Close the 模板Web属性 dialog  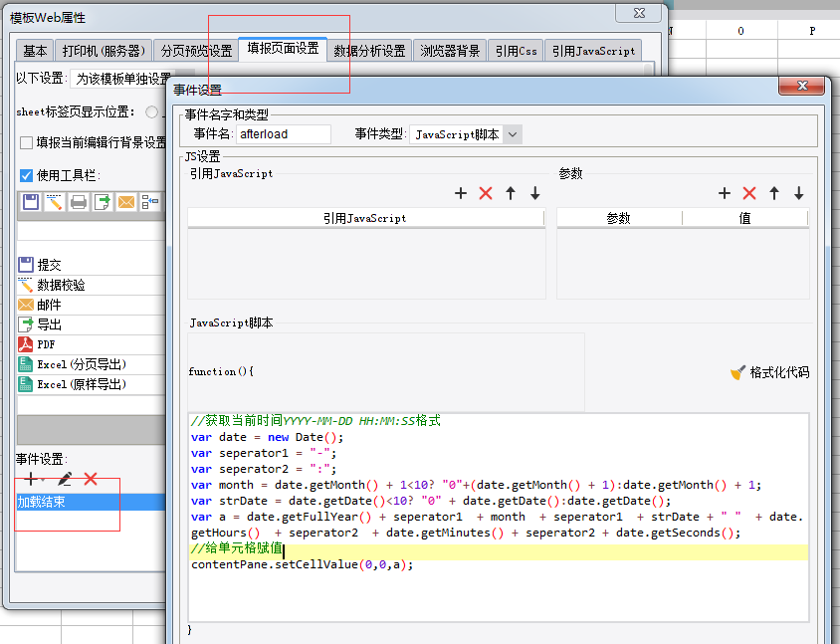(639, 13)
